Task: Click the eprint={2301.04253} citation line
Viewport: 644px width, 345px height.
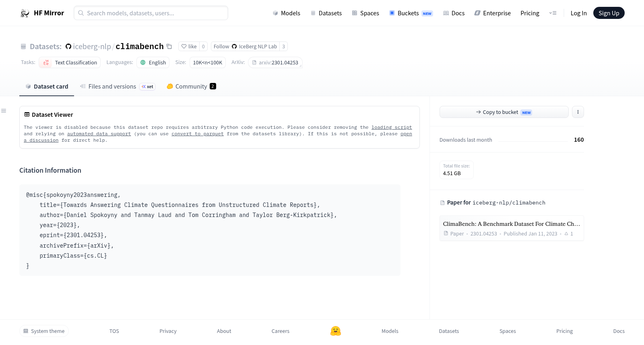Action: tap(73, 235)
